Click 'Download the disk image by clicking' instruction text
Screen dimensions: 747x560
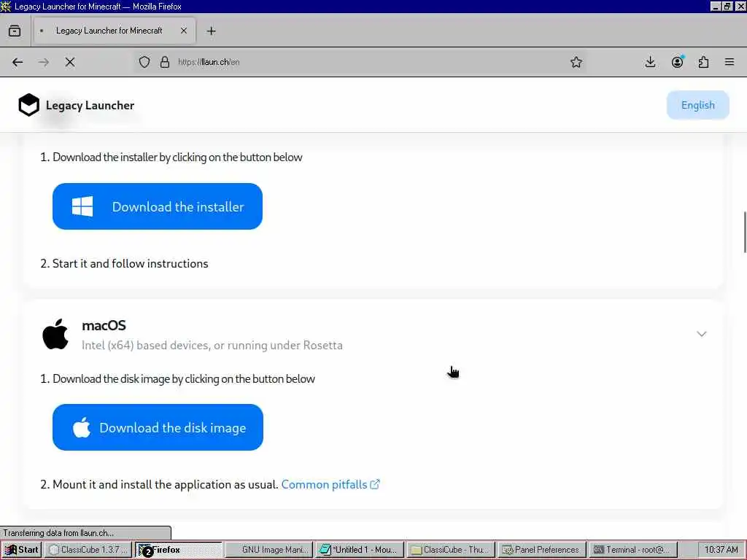pyautogui.click(x=183, y=379)
